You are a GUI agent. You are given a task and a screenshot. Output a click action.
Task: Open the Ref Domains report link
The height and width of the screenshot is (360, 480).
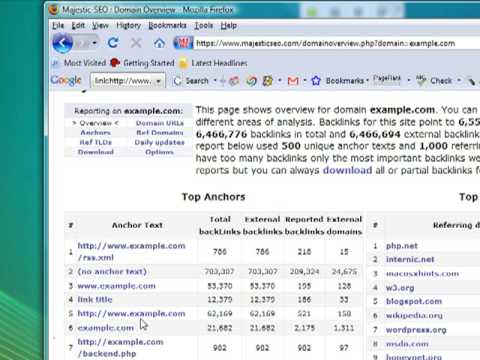160,133
